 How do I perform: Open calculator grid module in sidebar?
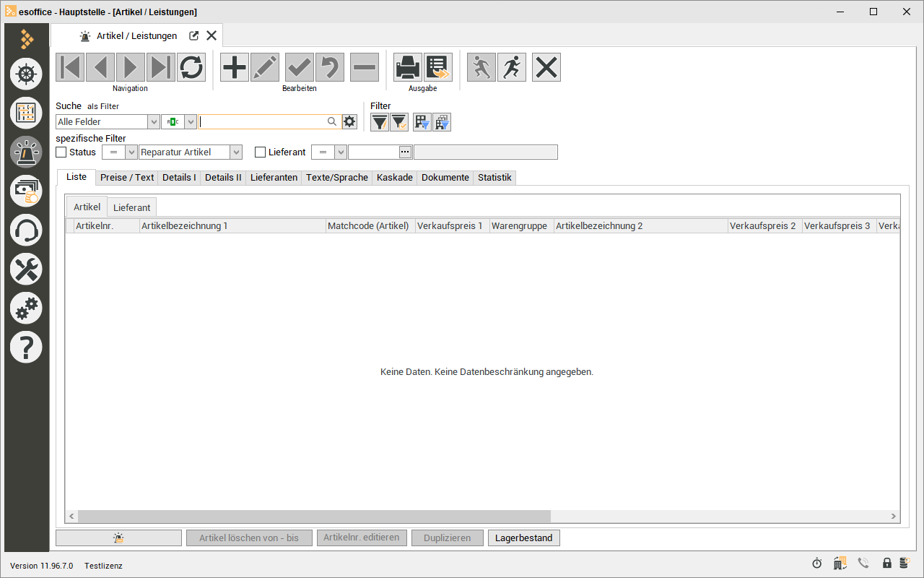(x=26, y=113)
